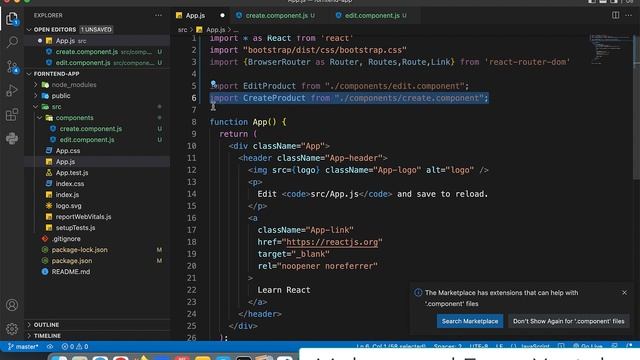Switch to the edit.component.js tab
The height and width of the screenshot is (360, 640).
372,16
